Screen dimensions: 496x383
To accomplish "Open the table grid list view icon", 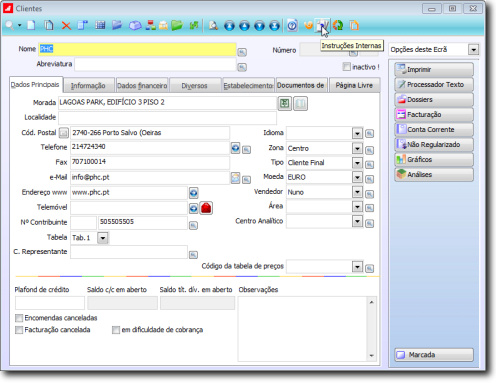I will coord(100,25).
